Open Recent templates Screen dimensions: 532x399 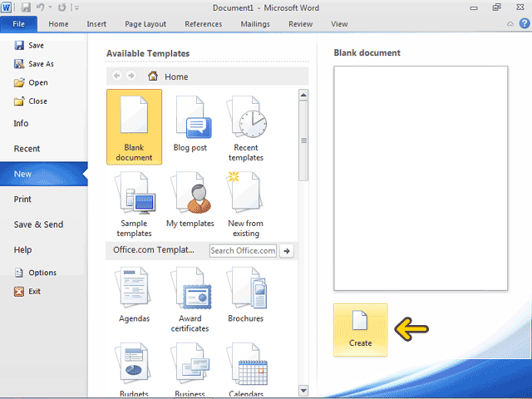click(246, 128)
